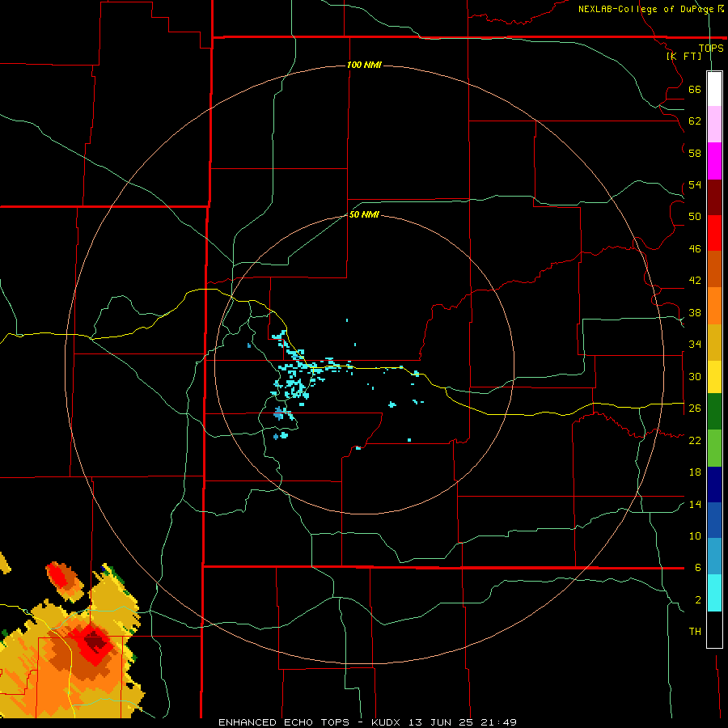
Task: Click the bright red 46-50 kft swatch
Action: click(x=714, y=233)
